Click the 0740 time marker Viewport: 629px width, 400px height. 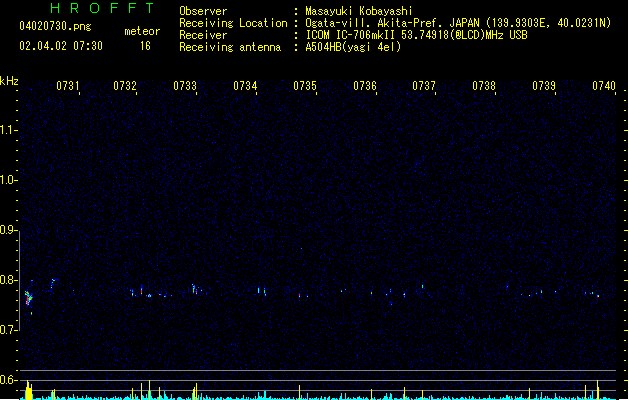click(604, 86)
